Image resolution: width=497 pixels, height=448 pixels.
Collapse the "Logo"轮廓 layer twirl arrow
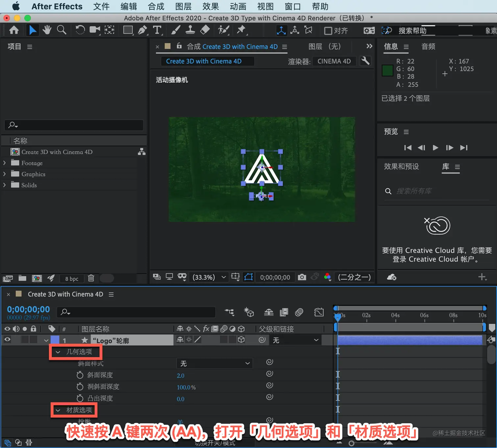pyautogui.click(x=46, y=340)
